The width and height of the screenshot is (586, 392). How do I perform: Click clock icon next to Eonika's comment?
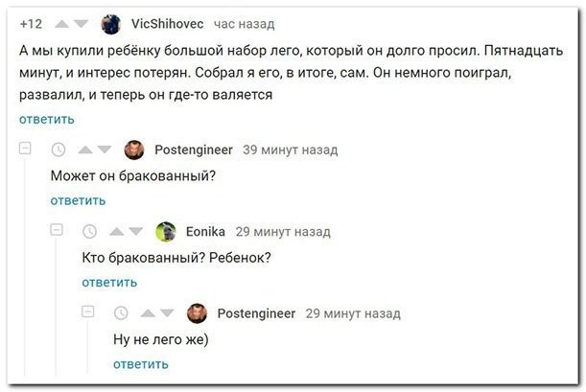point(90,232)
